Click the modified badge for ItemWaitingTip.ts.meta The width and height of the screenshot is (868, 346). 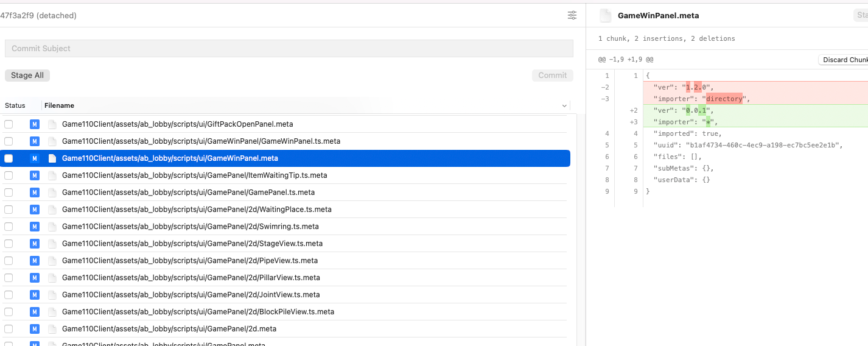[x=35, y=175]
